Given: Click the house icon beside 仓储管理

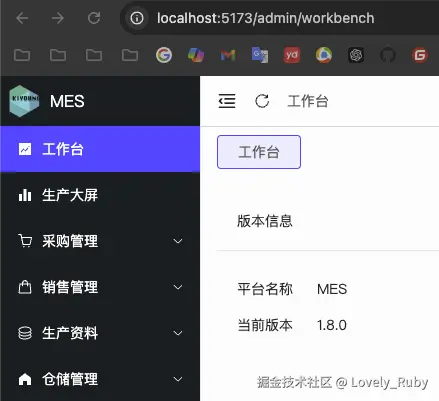Looking at the screenshot, I should (x=25, y=379).
